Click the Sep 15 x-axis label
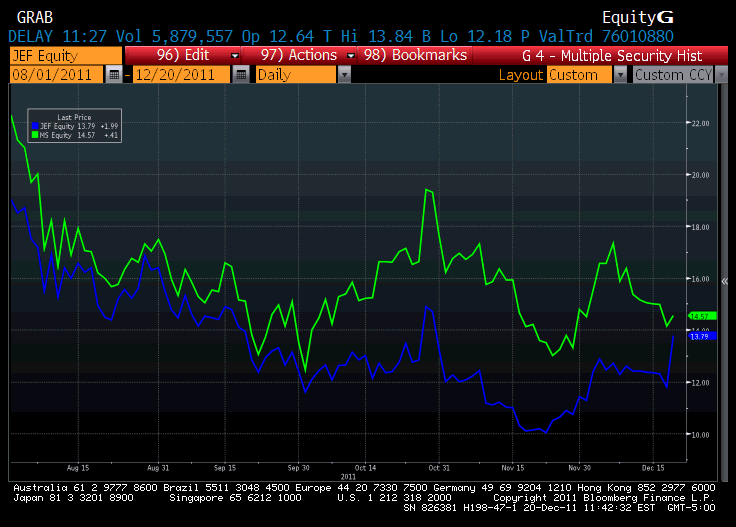Screen dimensions: 736x527 click(225, 468)
